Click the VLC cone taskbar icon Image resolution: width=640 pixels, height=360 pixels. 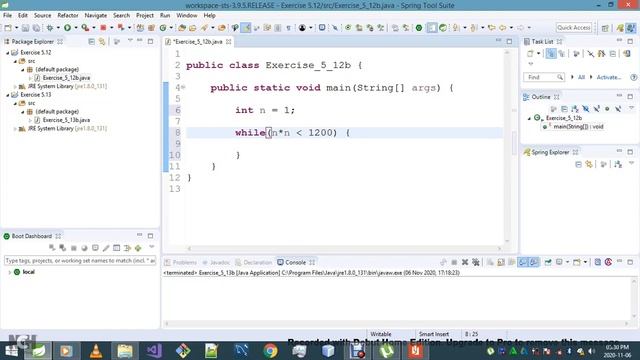96,351
